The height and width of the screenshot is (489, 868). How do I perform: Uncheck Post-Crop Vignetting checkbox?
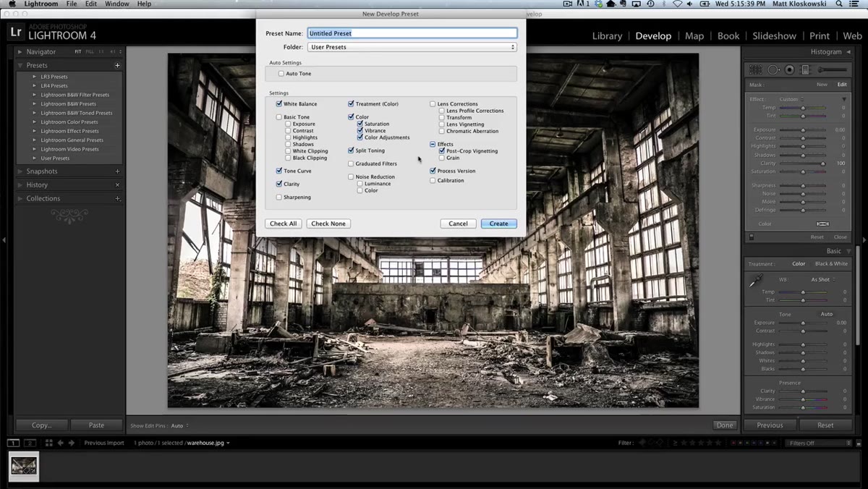click(x=442, y=151)
